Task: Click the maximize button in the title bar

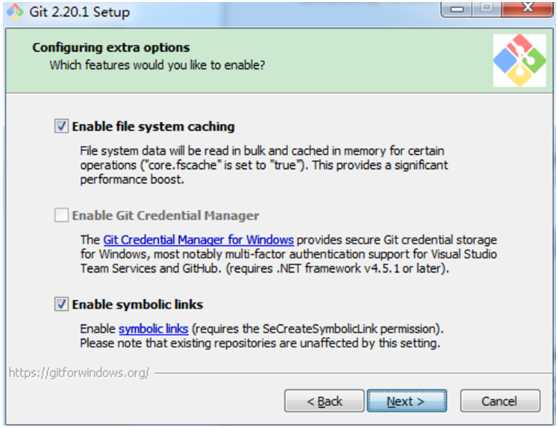Action: tap(487, 9)
